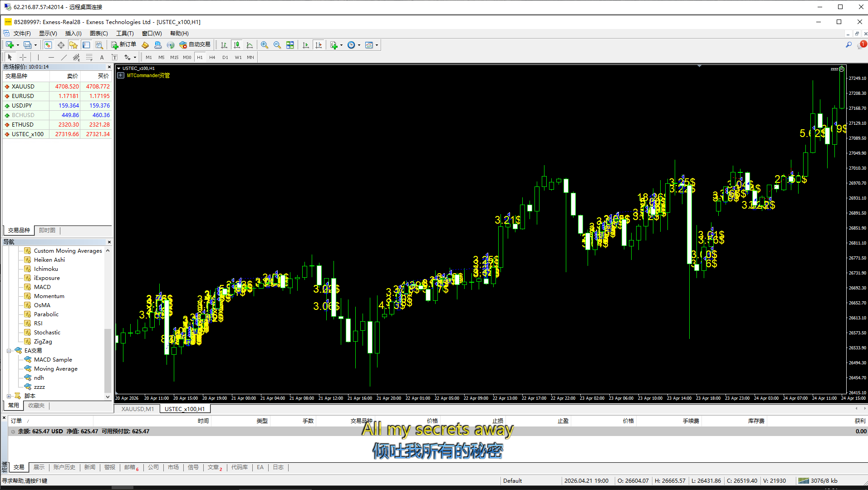Image resolution: width=868 pixels, height=490 pixels.
Task: Toggle chart auto scroll icon
Action: (306, 45)
